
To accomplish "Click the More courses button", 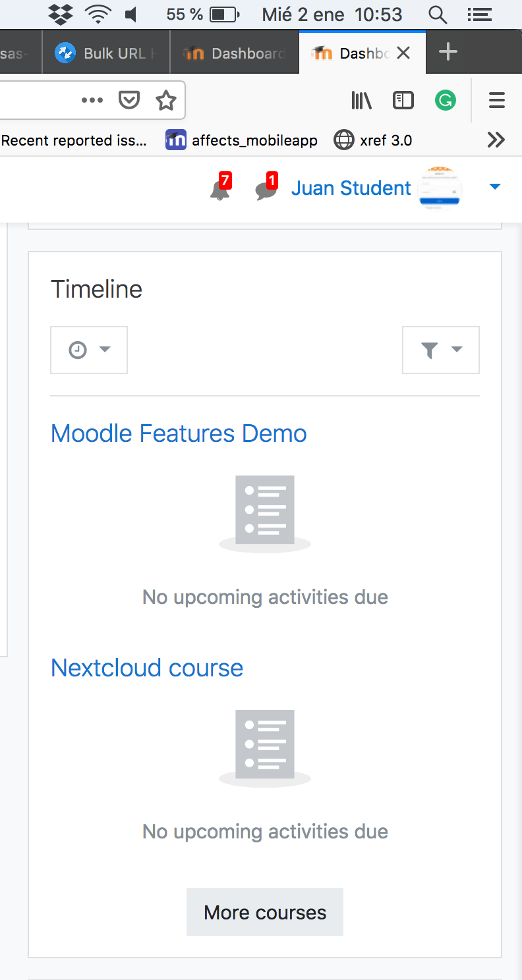I will (x=265, y=912).
